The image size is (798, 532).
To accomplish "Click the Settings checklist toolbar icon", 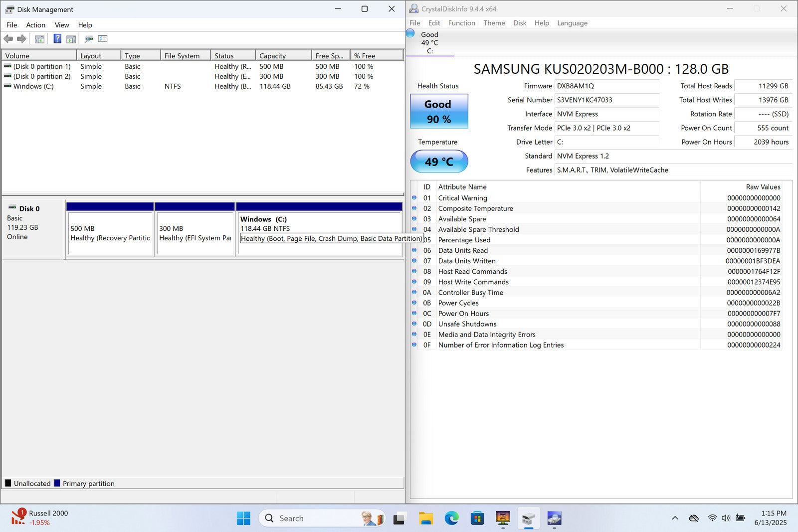I will point(103,39).
